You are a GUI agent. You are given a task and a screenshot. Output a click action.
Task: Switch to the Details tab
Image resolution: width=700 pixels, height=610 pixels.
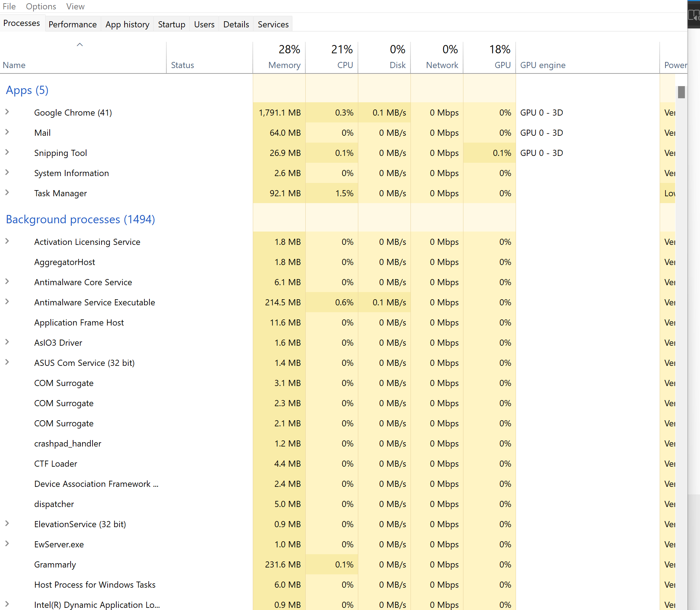pos(236,24)
